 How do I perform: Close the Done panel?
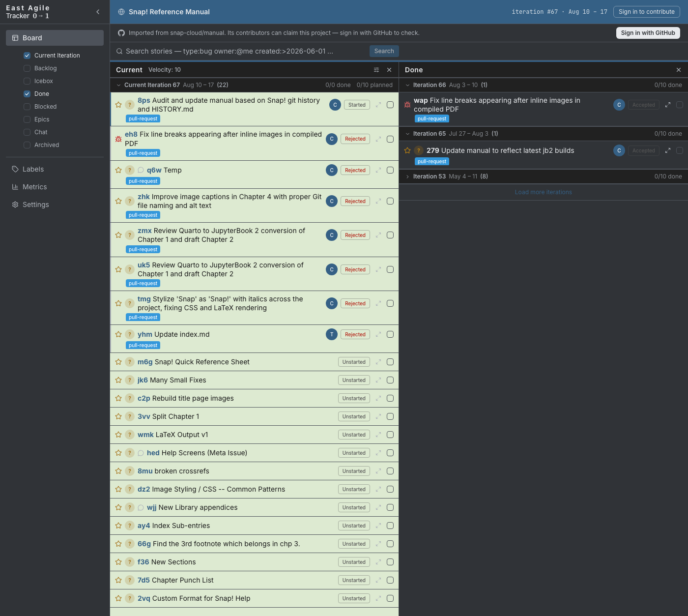[x=679, y=70]
